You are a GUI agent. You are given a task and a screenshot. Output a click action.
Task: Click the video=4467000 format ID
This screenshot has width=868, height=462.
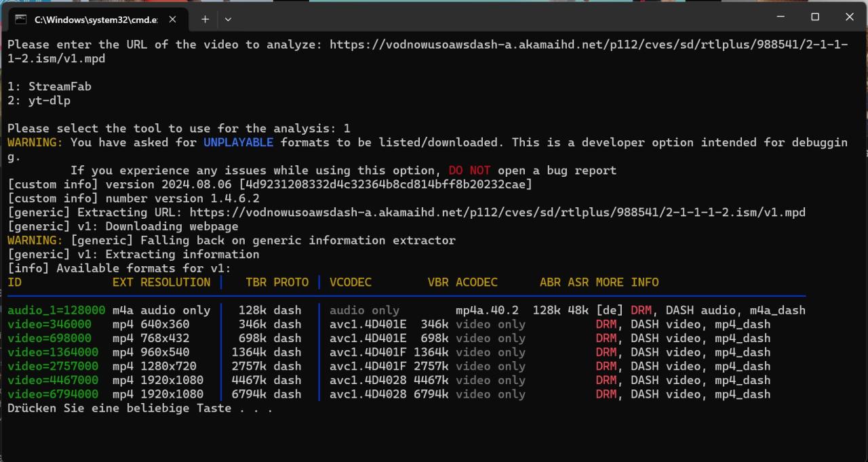tap(53, 380)
